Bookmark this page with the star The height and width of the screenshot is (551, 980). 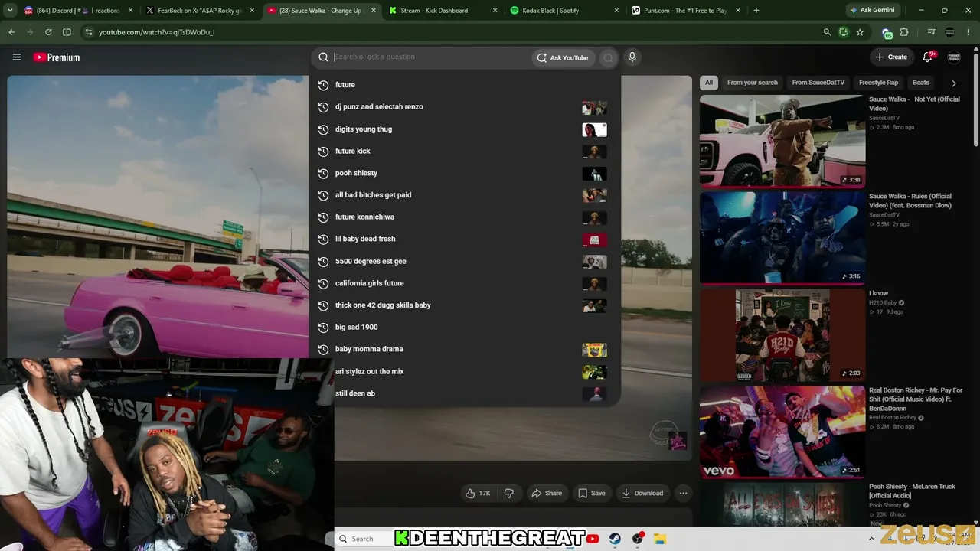860,32
